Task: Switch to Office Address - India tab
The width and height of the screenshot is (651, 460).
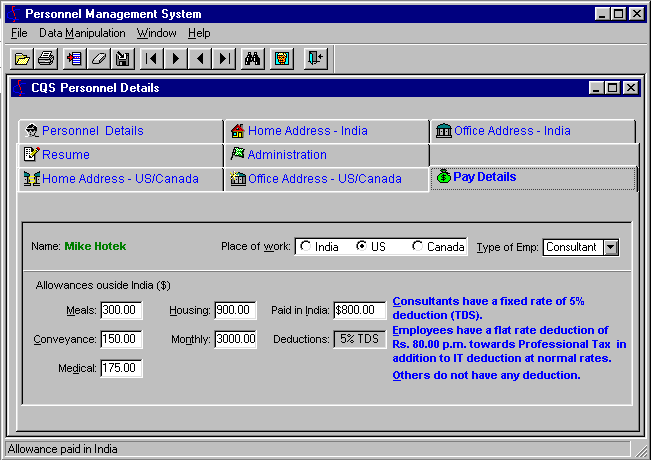Action: coord(512,131)
